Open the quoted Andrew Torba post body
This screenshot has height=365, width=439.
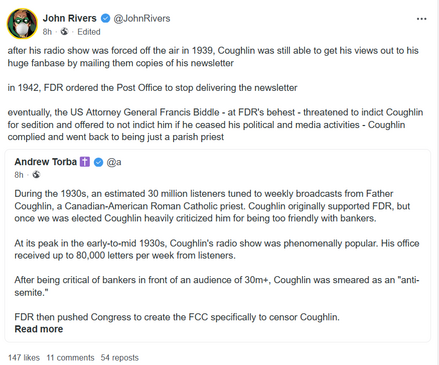pyautogui.click(x=217, y=255)
